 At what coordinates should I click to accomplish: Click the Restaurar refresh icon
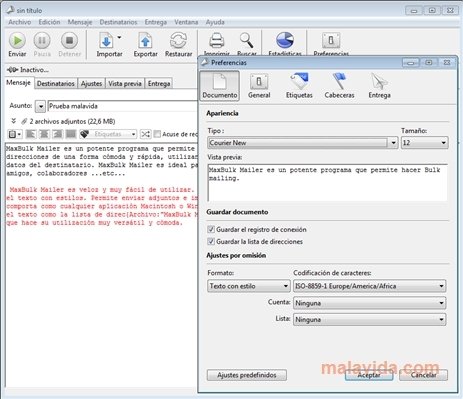178,41
